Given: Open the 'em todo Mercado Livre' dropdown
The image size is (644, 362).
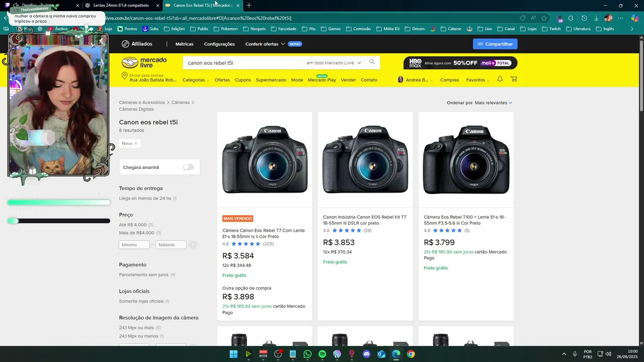Looking at the screenshot, I should [x=334, y=63].
